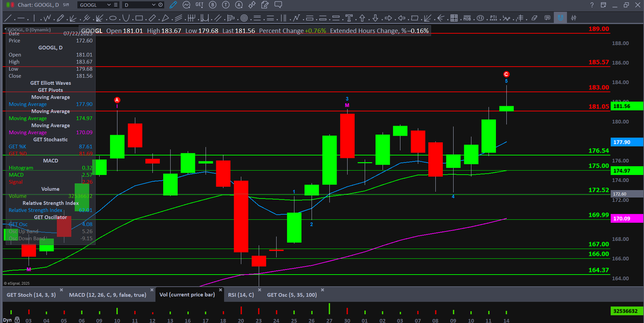
Task: Toggle the magnet snap tool
Action: (x=560, y=18)
